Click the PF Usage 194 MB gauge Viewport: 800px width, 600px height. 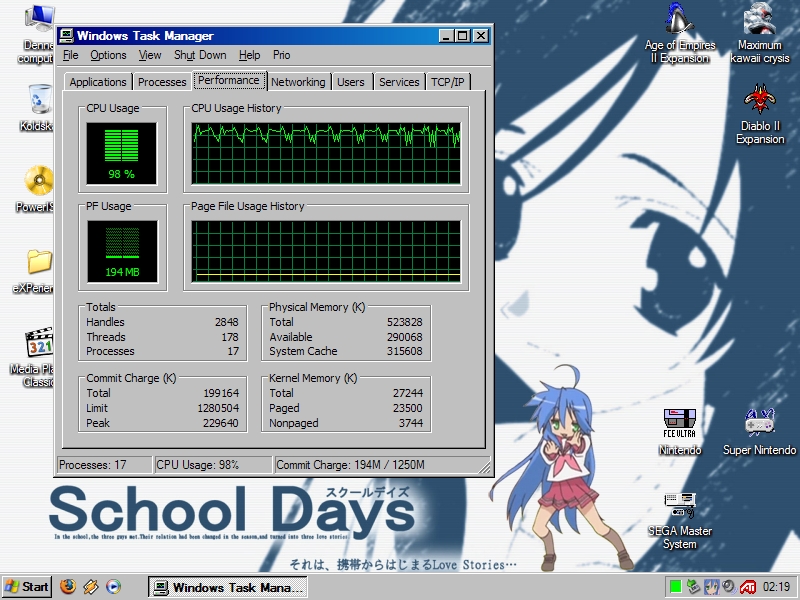pyautogui.click(x=122, y=251)
